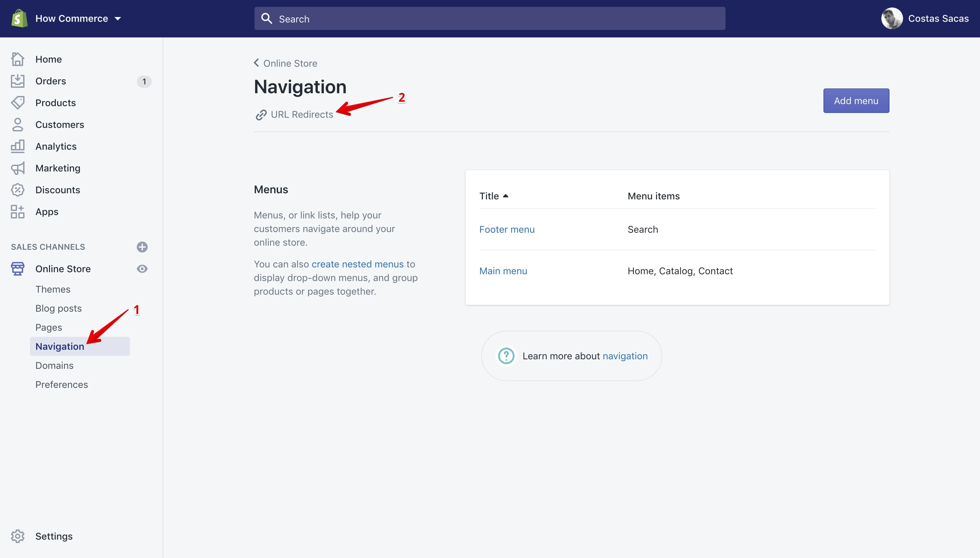This screenshot has height=558, width=980.
Task: Follow the create nested menus link
Action: pyautogui.click(x=357, y=264)
